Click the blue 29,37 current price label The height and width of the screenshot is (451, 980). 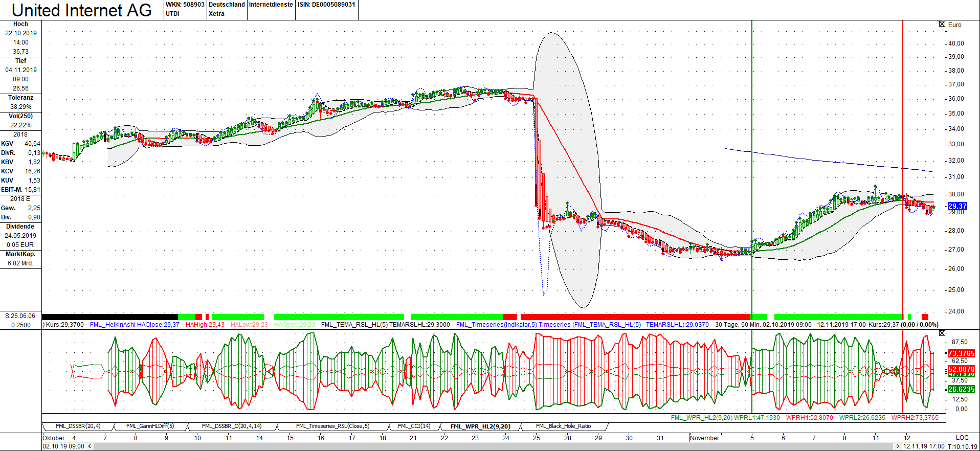point(957,207)
